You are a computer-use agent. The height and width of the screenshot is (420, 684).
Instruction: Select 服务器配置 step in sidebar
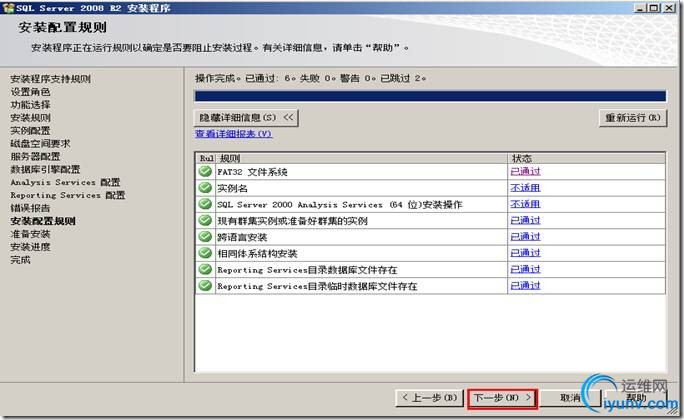click(x=35, y=156)
